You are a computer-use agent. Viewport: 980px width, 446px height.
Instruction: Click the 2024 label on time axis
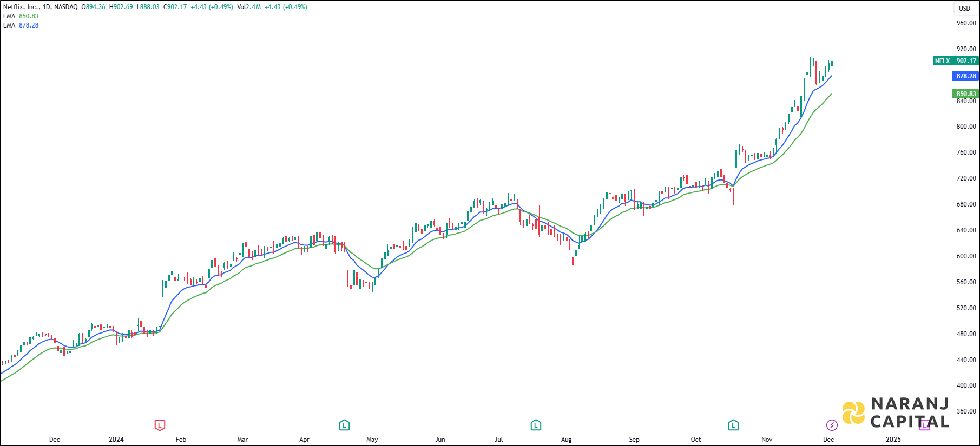pyautogui.click(x=116, y=440)
